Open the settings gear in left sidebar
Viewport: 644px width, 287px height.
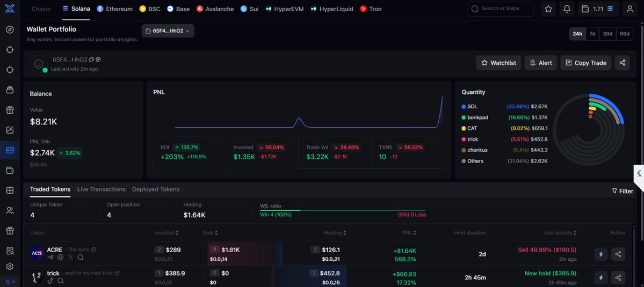click(x=10, y=267)
